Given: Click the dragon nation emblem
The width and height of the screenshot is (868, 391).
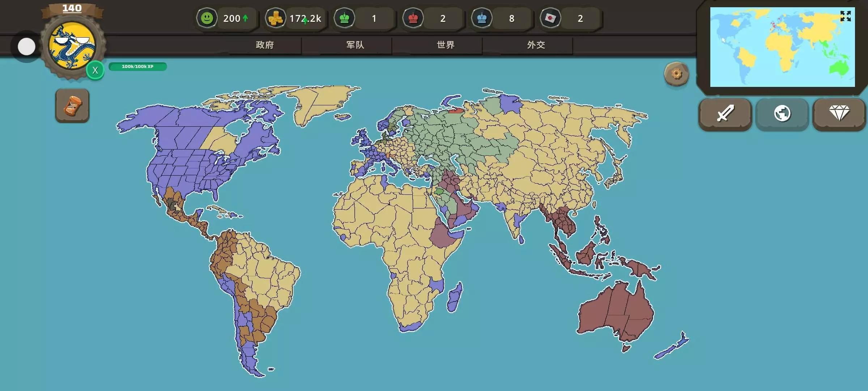Looking at the screenshot, I should click(x=72, y=46).
